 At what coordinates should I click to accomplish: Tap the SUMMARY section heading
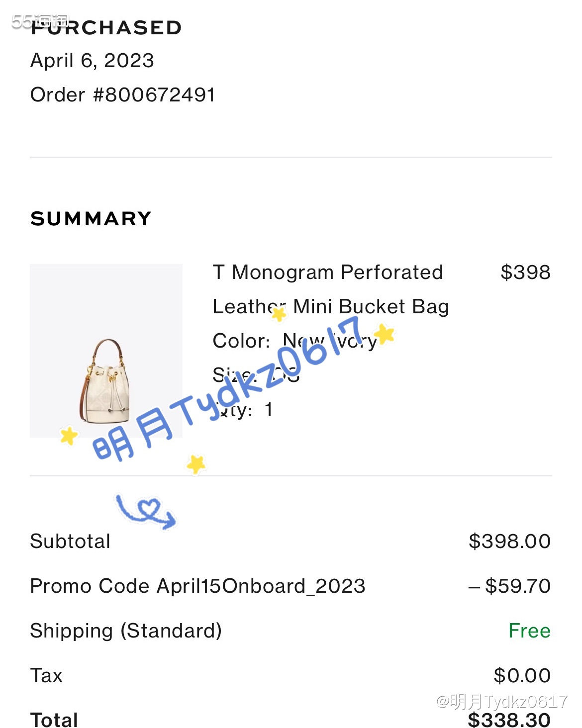[x=91, y=219]
